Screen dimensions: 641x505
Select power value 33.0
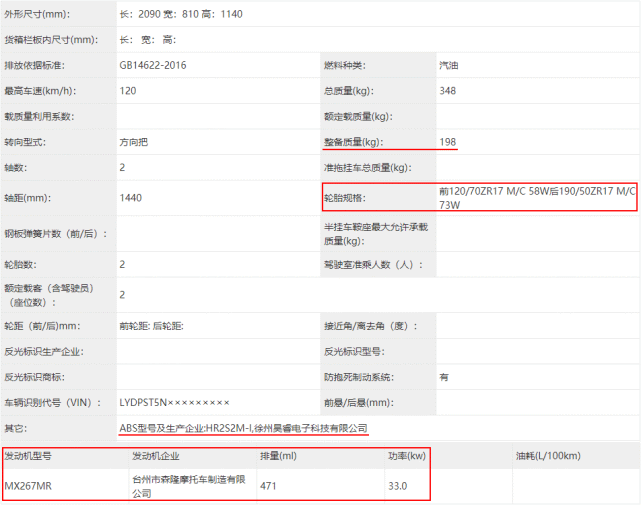[x=397, y=486]
